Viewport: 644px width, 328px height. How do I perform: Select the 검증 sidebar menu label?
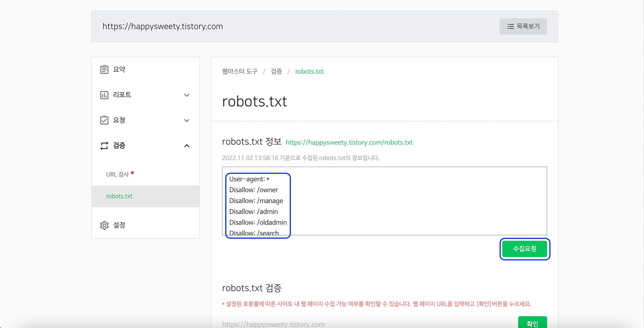click(119, 146)
